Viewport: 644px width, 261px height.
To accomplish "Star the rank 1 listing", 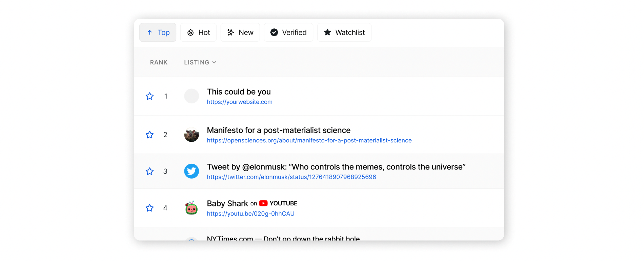I will [x=149, y=96].
